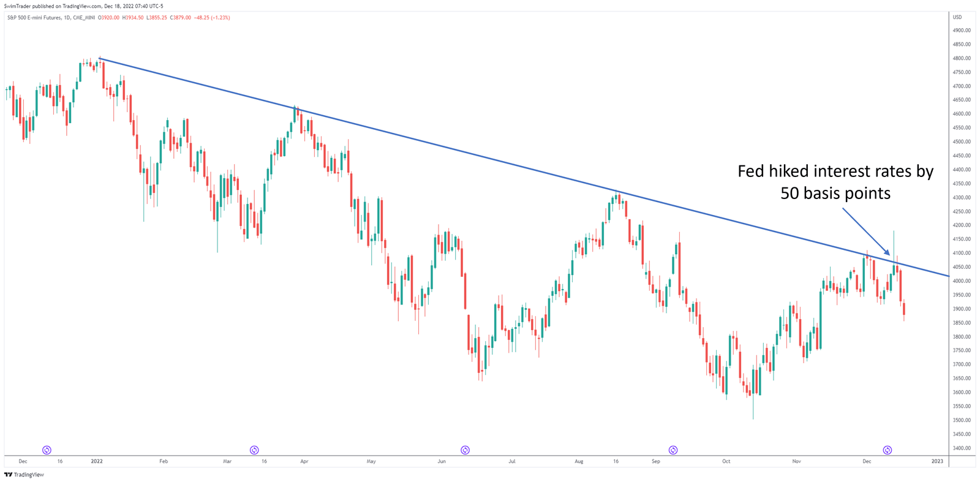
Task: Click the Feb label on the time axis
Action: pos(164,461)
